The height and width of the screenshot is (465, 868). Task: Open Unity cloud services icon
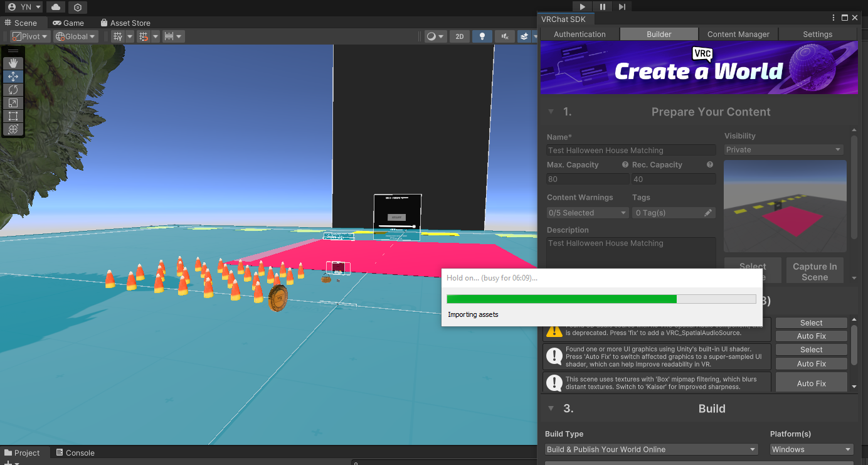[56, 7]
